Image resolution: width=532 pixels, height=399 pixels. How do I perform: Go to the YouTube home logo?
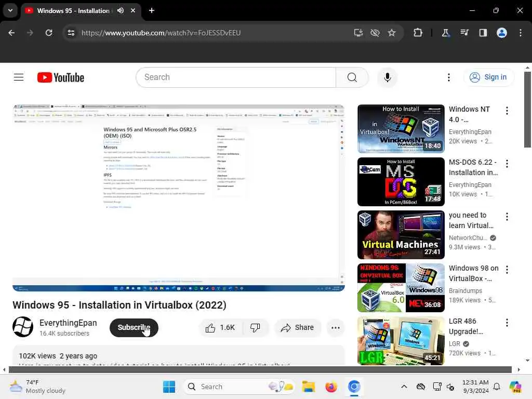coord(61,77)
